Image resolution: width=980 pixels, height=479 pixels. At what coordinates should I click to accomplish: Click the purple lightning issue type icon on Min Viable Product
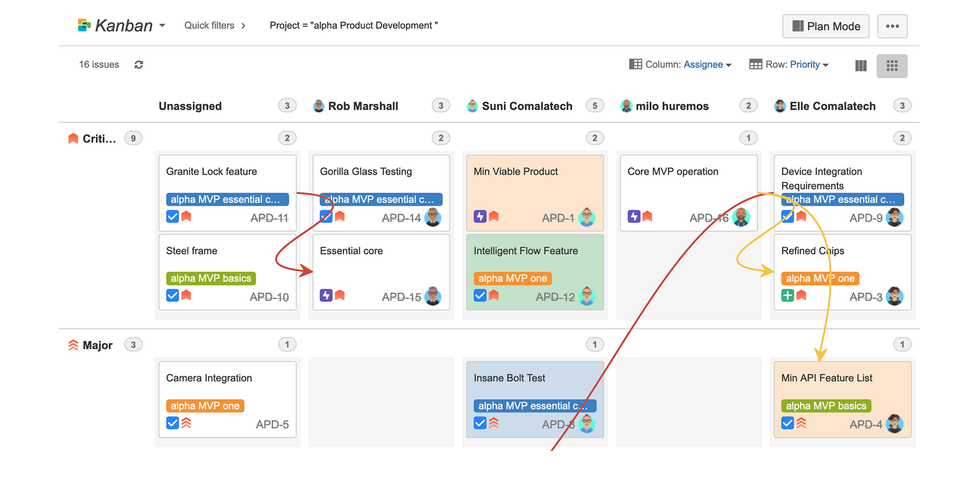(x=480, y=217)
